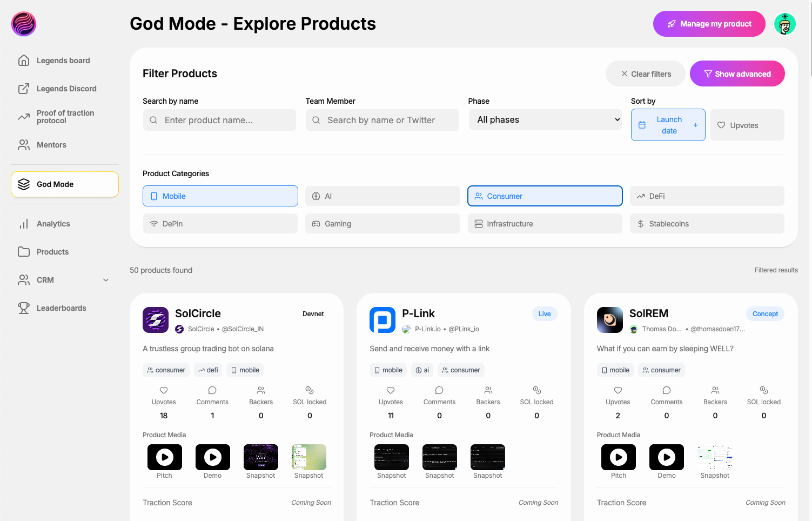Open the All phases dropdown
Screen dimensions: 812x521
pyautogui.click(x=545, y=119)
